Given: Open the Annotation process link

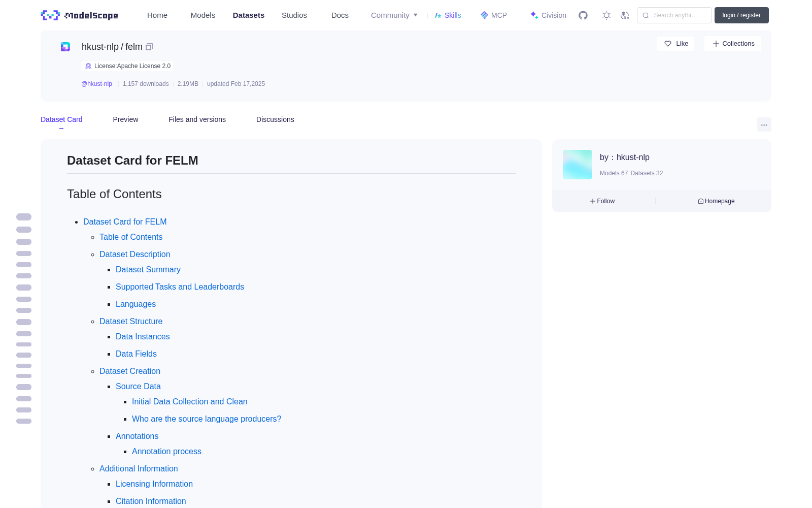Looking at the screenshot, I should pos(166,451).
